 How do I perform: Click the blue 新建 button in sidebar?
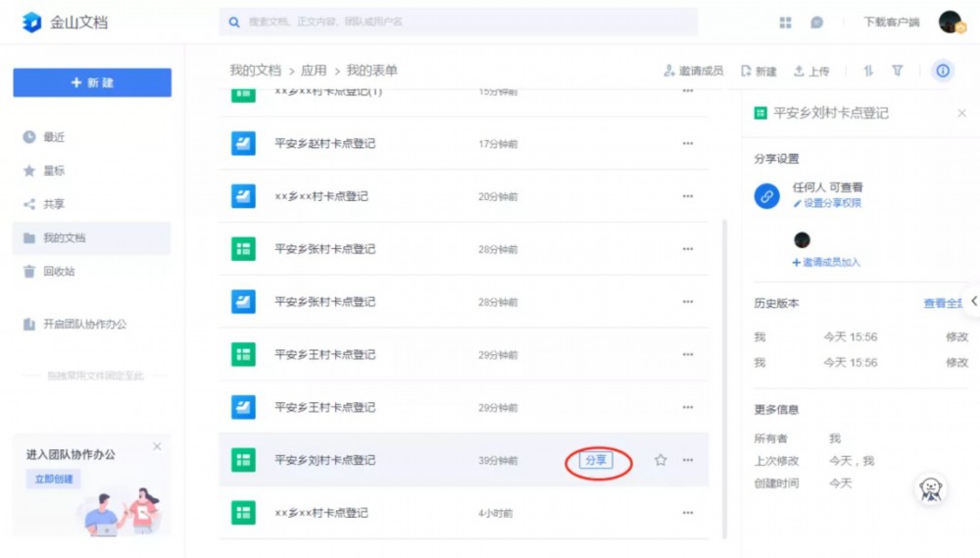pyautogui.click(x=92, y=82)
